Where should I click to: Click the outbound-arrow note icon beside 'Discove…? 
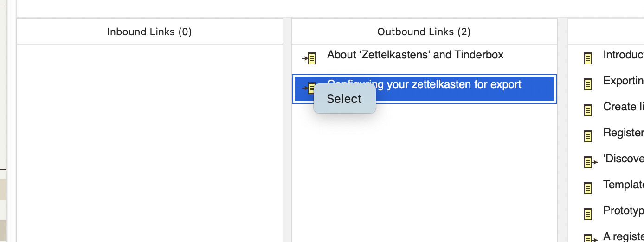pyautogui.click(x=590, y=162)
